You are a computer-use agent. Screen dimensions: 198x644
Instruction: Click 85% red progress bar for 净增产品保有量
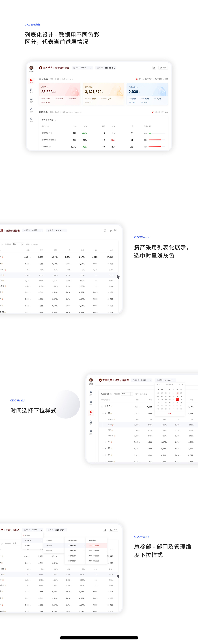click(157, 140)
